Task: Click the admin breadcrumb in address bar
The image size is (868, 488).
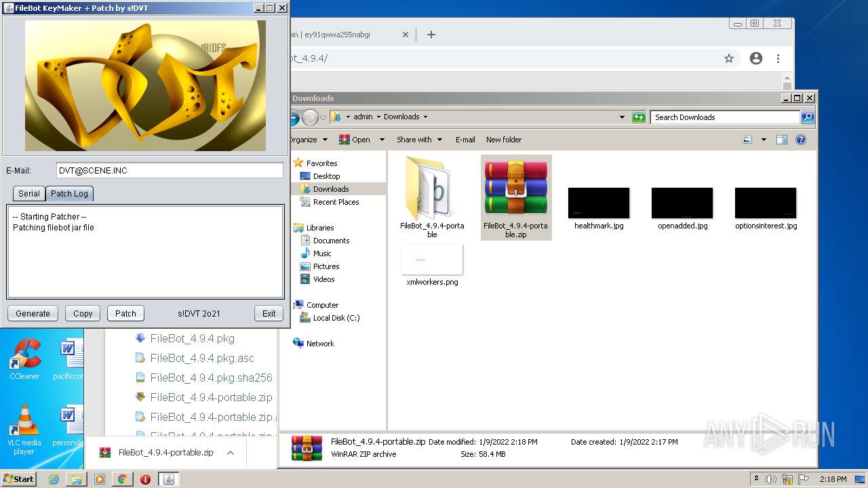Action: 363,117
